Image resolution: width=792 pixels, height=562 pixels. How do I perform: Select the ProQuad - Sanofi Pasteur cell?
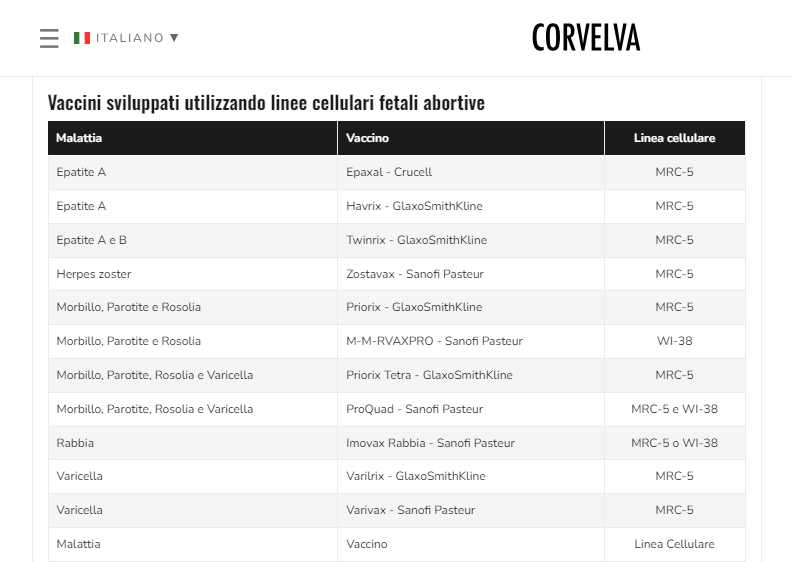point(471,409)
